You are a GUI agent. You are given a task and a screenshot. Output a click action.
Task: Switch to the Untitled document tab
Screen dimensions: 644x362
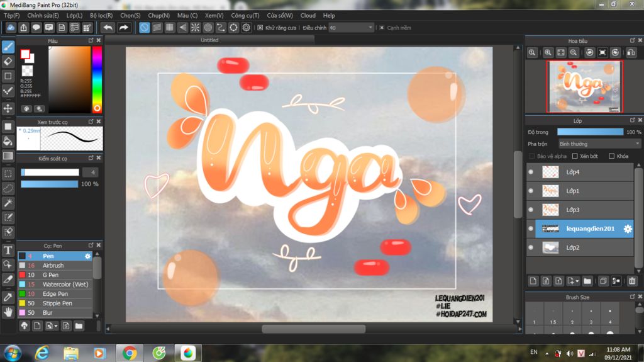tap(209, 40)
